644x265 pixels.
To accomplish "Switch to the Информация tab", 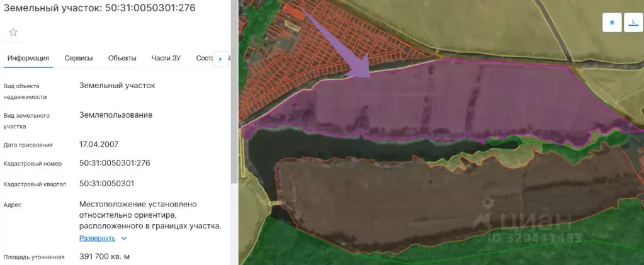I will [28, 59].
